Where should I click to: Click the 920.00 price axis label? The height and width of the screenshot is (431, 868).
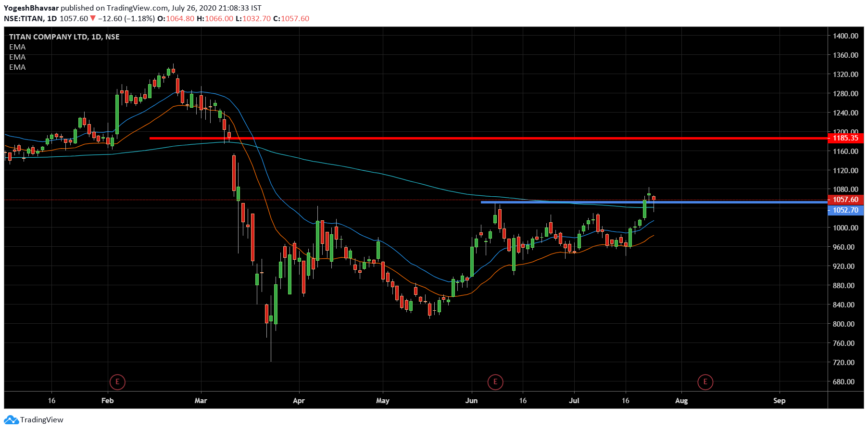pos(843,266)
